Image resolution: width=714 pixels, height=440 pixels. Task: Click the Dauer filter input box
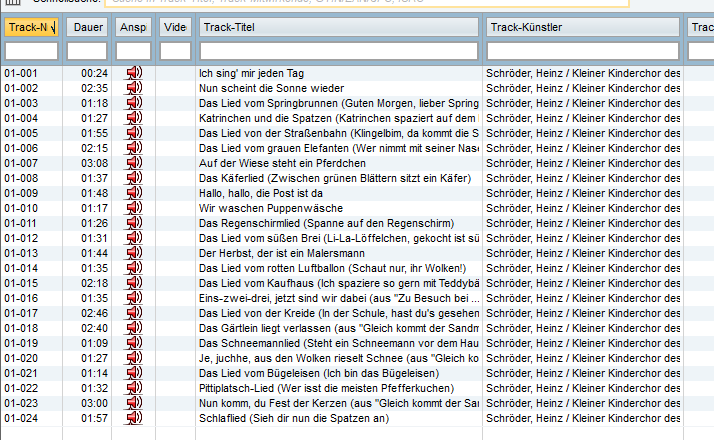pos(87,50)
